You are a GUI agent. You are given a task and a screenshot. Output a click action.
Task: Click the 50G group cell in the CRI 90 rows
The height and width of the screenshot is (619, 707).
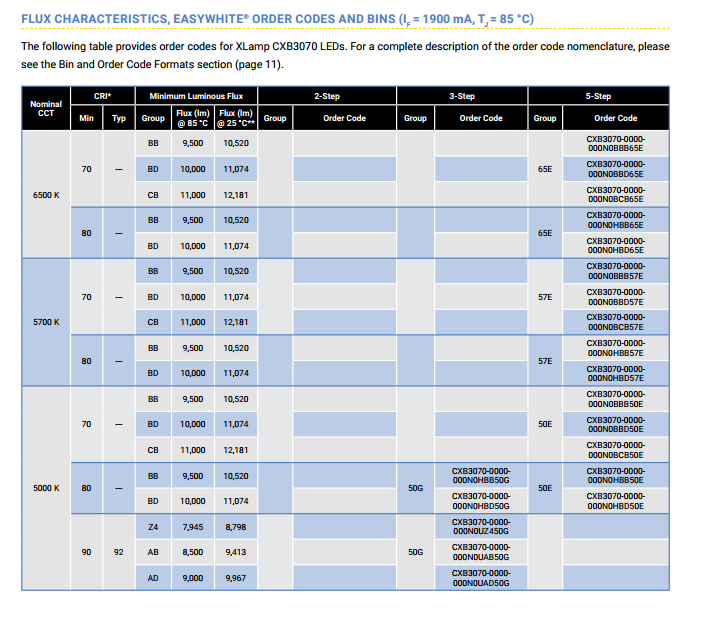point(415,552)
